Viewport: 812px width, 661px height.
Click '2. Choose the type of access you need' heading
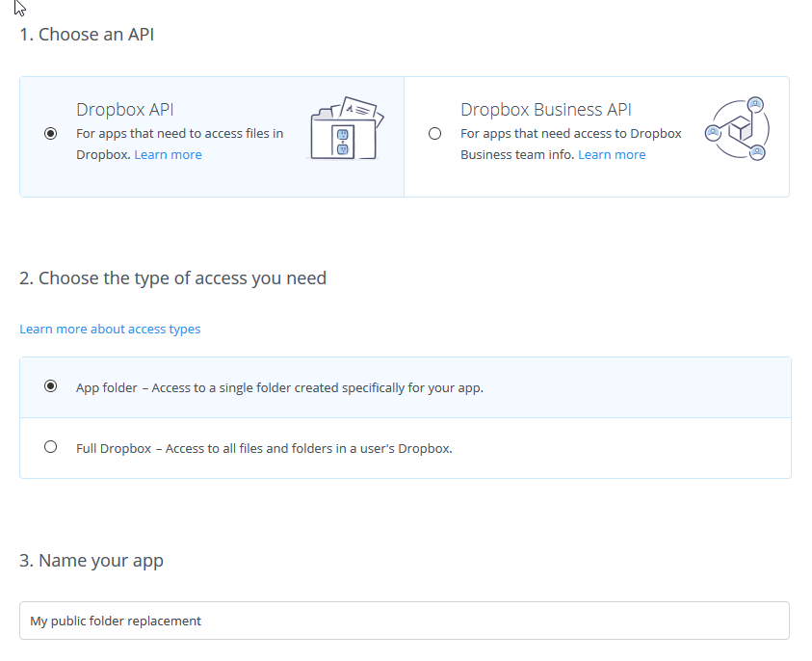[x=173, y=278]
